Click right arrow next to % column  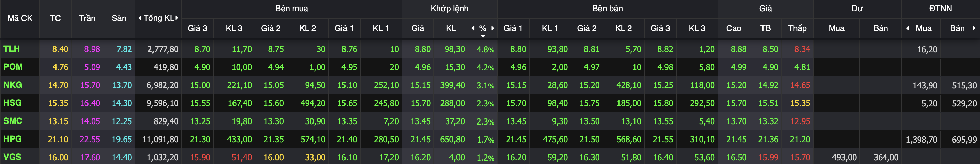tap(493, 28)
